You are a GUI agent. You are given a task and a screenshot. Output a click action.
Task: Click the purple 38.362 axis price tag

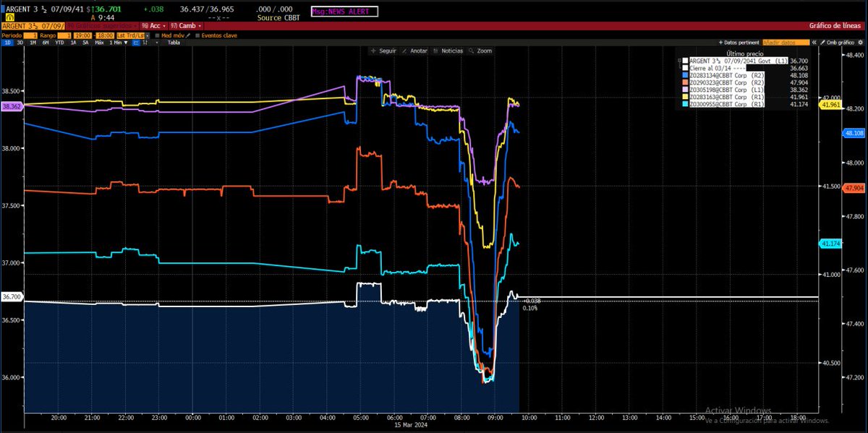[x=12, y=106]
